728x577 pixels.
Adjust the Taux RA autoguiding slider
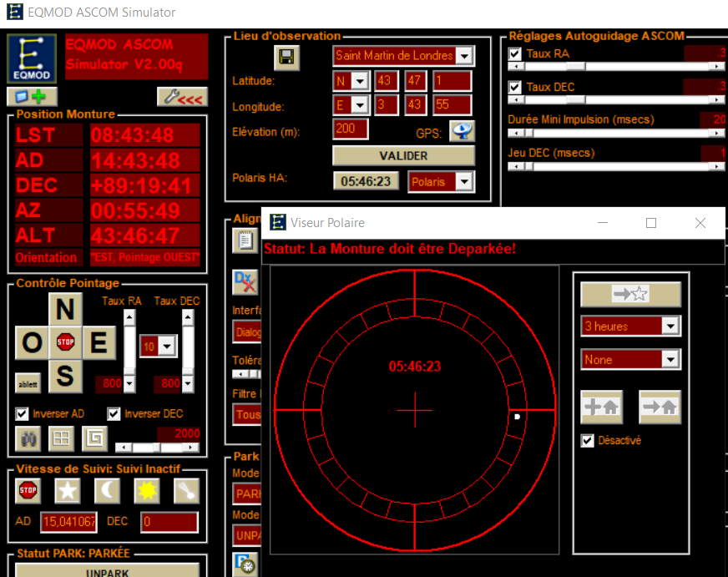click(616, 66)
